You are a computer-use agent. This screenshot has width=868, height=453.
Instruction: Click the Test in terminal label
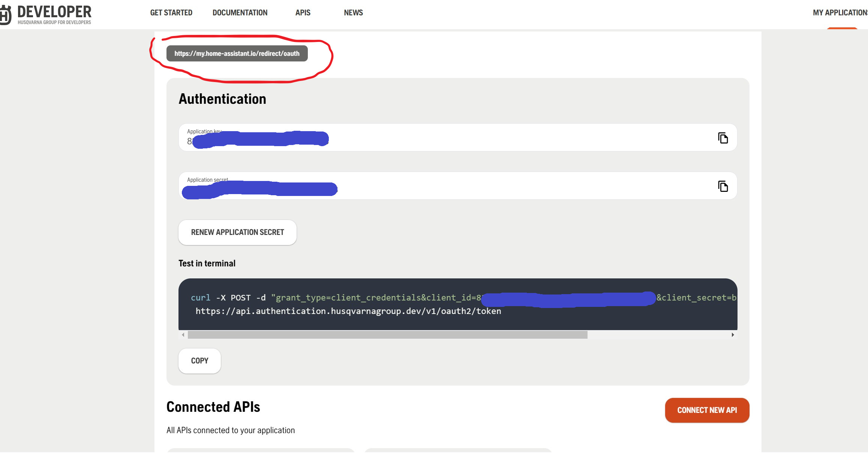207,263
